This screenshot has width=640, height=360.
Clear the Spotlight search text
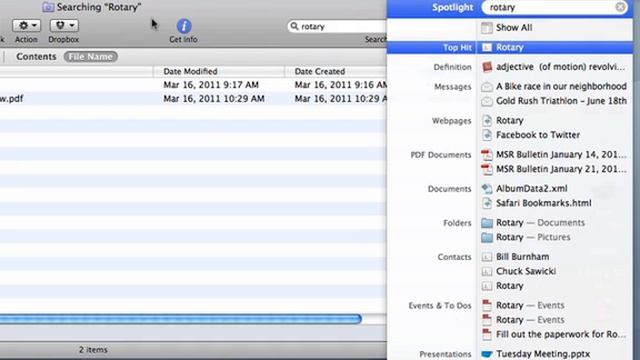tap(620, 7)
